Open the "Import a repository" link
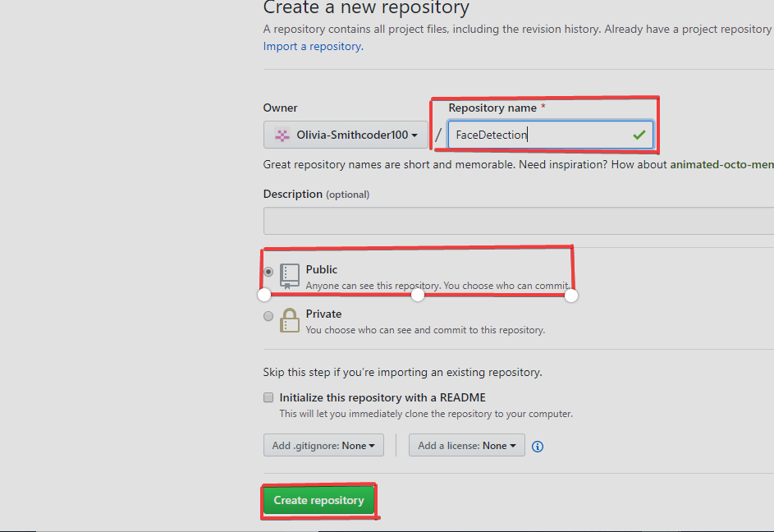 pos(311,46)
